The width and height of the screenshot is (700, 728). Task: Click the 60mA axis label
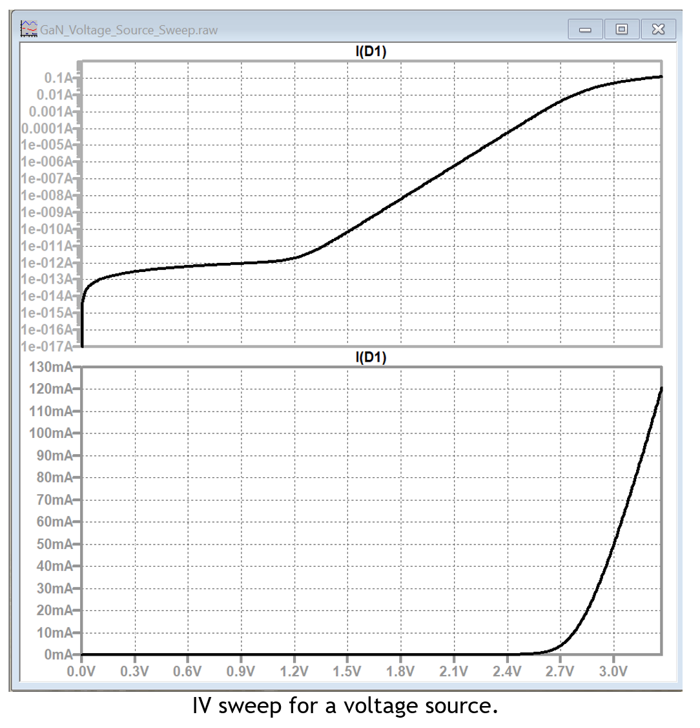[x=55, y=522]
